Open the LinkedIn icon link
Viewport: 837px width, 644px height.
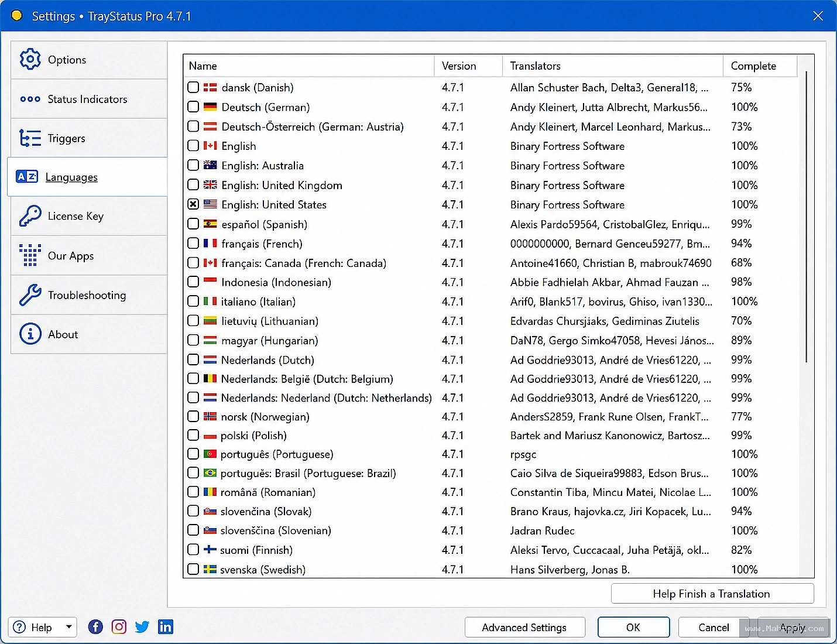166,627
